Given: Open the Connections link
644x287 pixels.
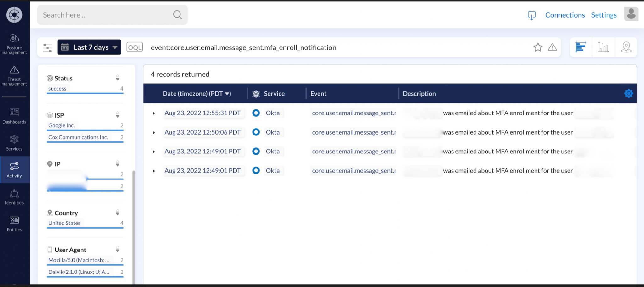Looking at the screenshot, I should [x=565, y=15].
